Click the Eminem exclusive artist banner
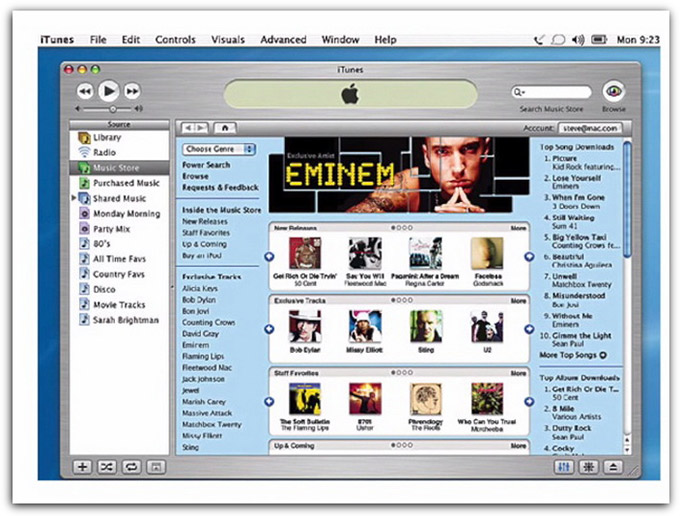 pos(399,175)
